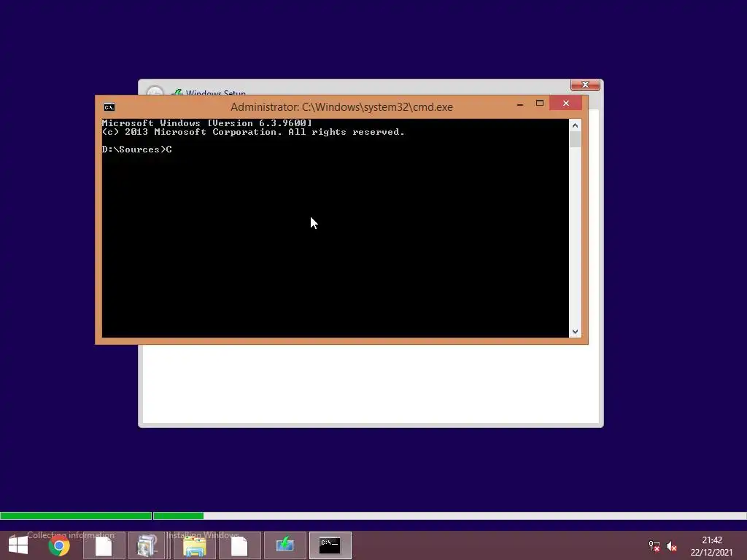
Task: Switch to the Windows Setup taskbar icon
Action: (x=285, y=545)
